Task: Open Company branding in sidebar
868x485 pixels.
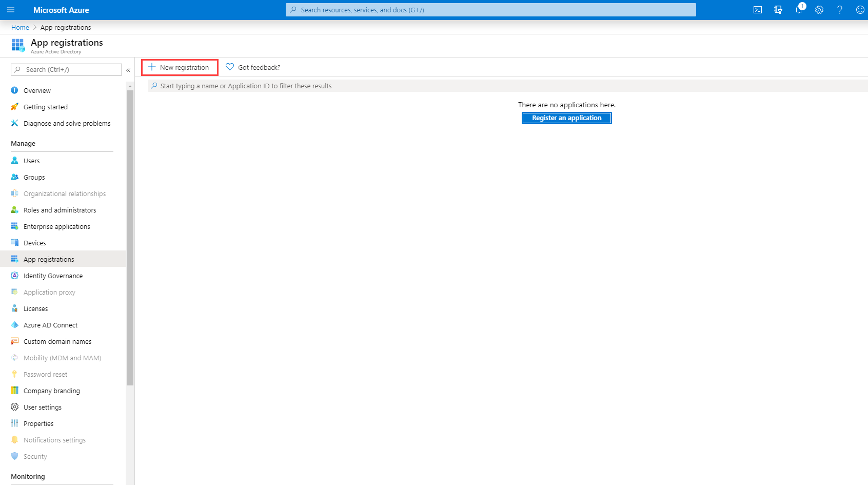Action: tap(51, 391)
